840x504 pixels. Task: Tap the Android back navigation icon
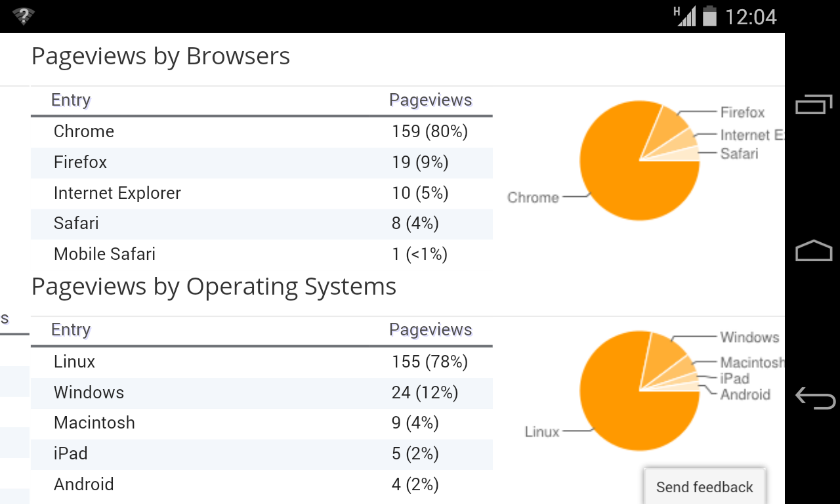coord(814,397)
